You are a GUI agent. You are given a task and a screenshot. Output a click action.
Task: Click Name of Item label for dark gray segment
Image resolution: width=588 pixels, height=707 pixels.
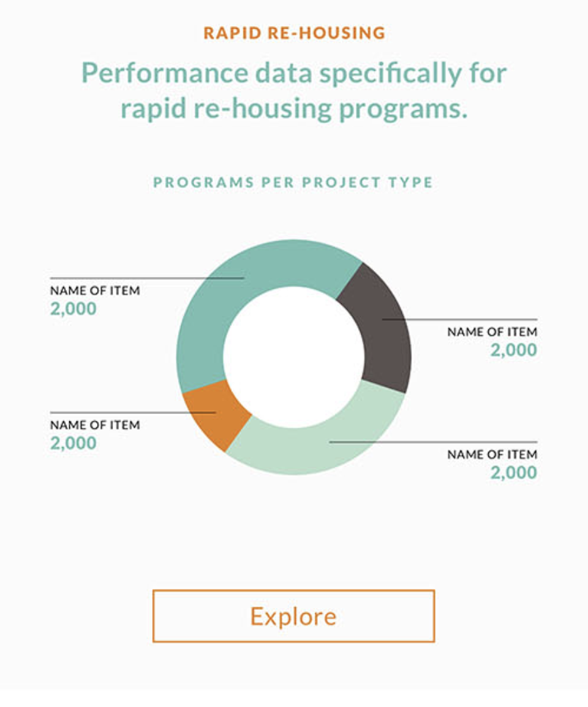click(492, 332)
